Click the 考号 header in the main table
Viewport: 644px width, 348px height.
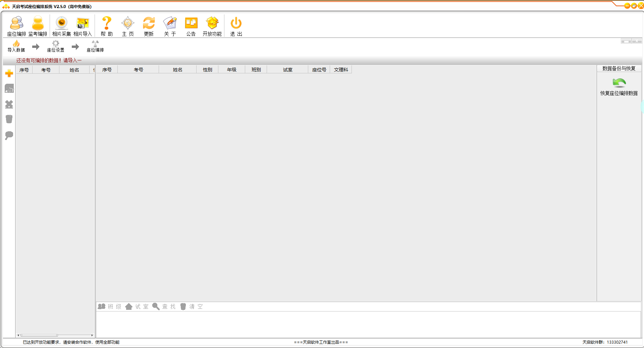pos(139,70)
